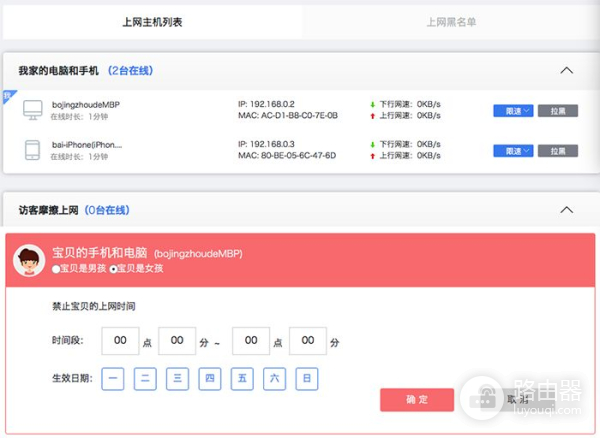
Task: Click MAC: 80-BE-05-6C-47-6D text
Action: click(287, 156)
